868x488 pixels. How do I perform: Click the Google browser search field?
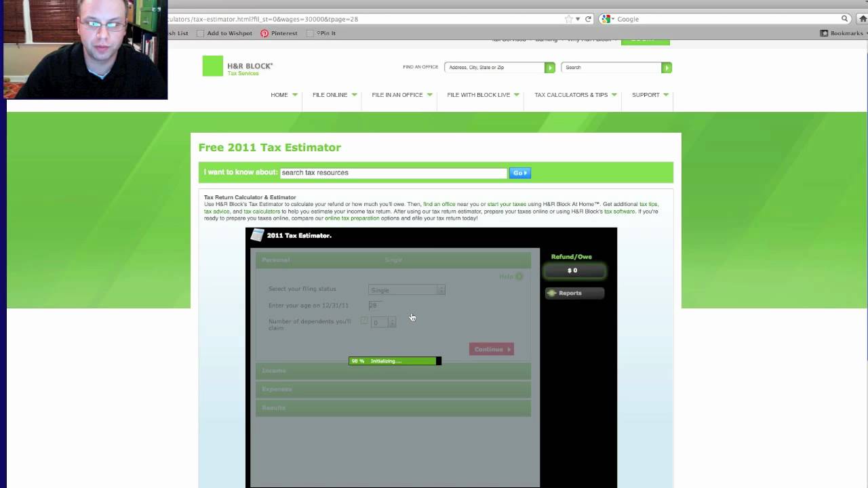(727, 19)
